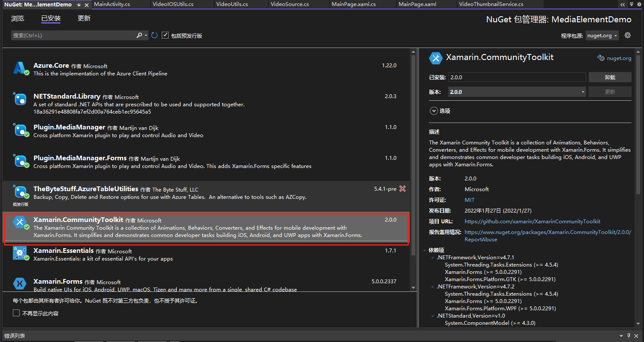The width and height of the screenshot is (644, 342).
Task: Enable the 包括预发行版 checkbox
Action: 165,35
